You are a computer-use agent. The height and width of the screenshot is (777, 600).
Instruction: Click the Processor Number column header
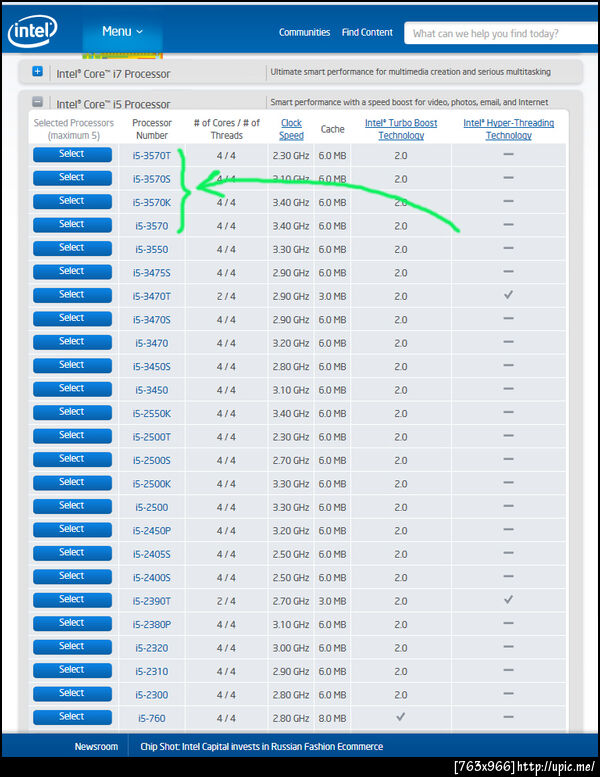click(152, 129)
